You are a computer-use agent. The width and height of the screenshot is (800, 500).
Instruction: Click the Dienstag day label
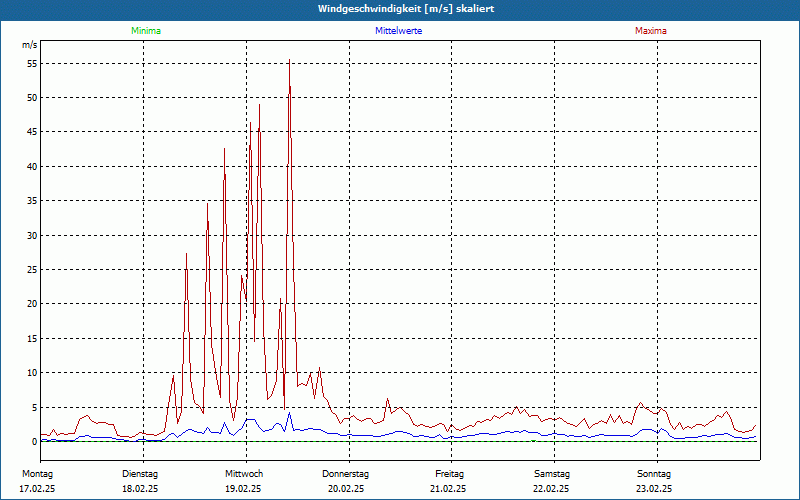coord(140,474)
